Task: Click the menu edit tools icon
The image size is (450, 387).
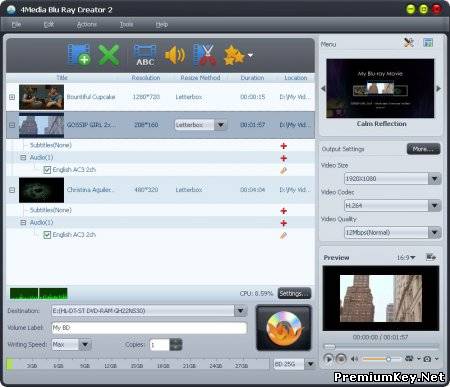Action: (409, 42)
